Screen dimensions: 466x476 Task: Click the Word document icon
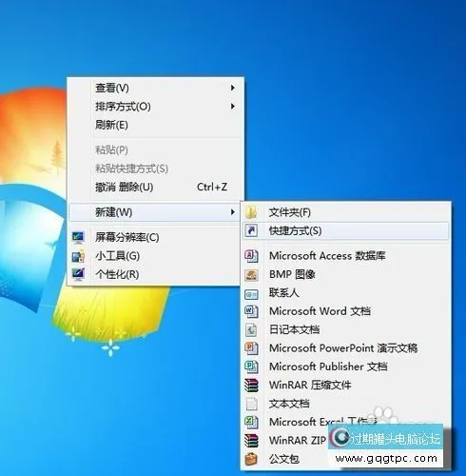point(251,311)
